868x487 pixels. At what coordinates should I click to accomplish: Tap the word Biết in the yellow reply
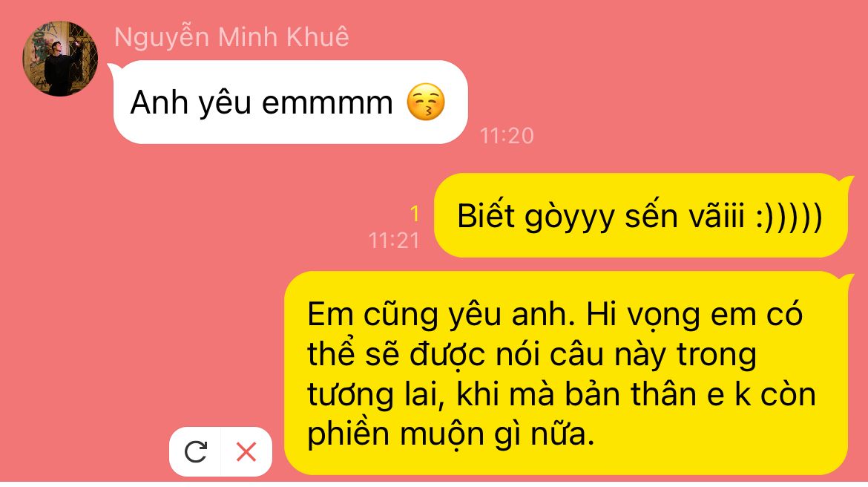pyautogui.click(x=486, y=215)
